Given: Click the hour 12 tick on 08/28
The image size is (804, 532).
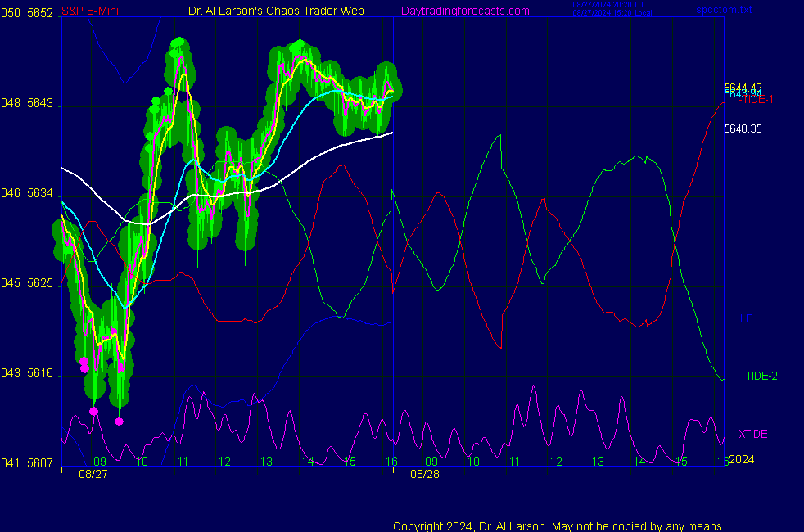Looking at the screenshot, I should pos(557,462).
